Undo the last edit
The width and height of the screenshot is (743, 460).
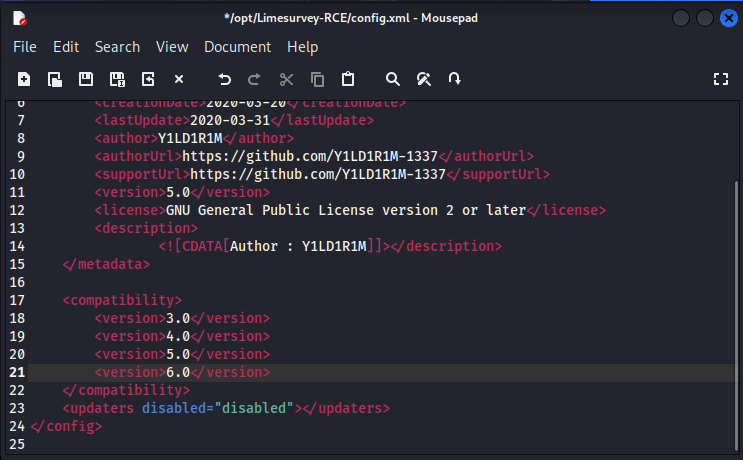pos(224,79)
